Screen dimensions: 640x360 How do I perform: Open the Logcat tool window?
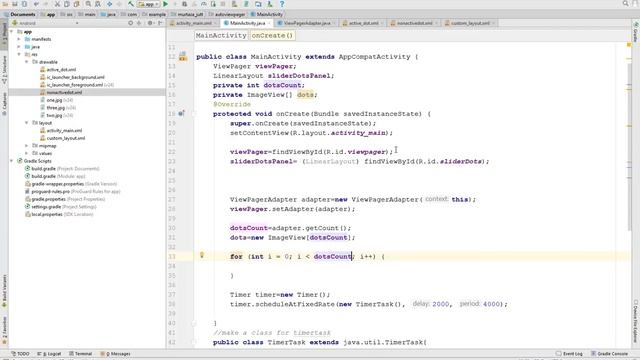49,354
